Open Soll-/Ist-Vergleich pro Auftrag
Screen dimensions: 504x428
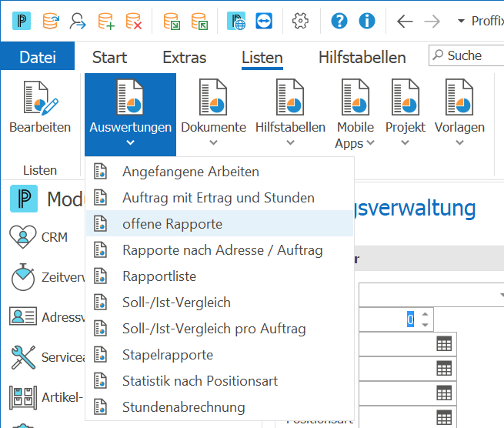(219, 329)
